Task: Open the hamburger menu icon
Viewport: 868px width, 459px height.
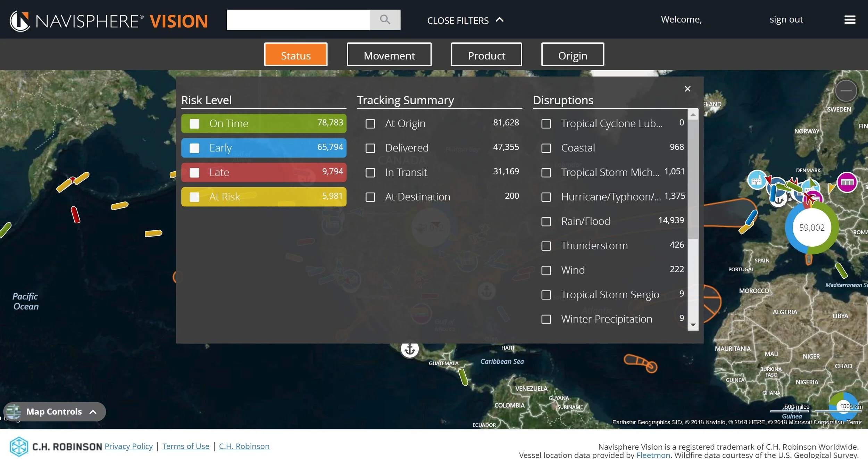Action: tap(850, 20)
